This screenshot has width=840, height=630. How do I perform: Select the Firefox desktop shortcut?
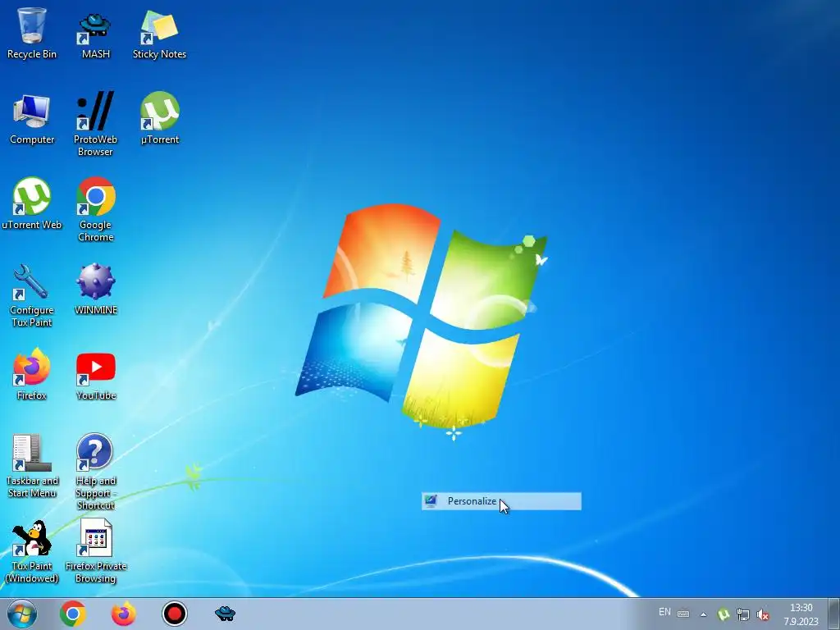click(x=32, y=374)
